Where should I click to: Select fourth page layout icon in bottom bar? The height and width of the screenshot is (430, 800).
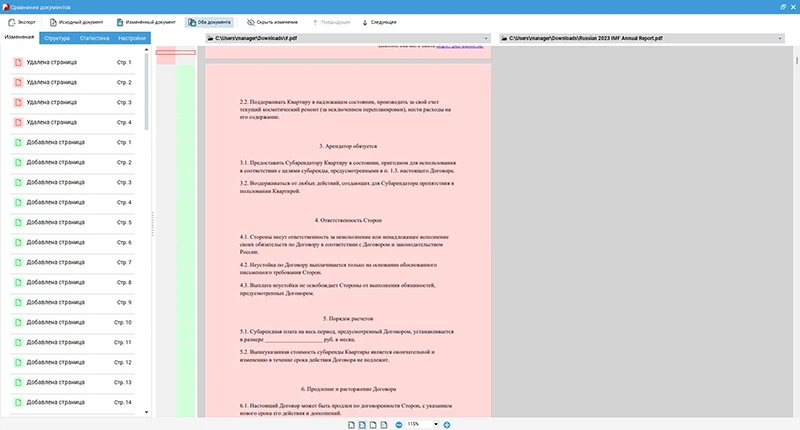coord(384,425)
